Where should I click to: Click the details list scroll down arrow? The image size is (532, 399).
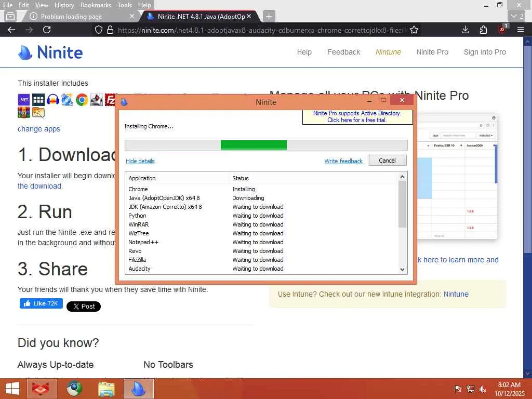tap(403, 270)
